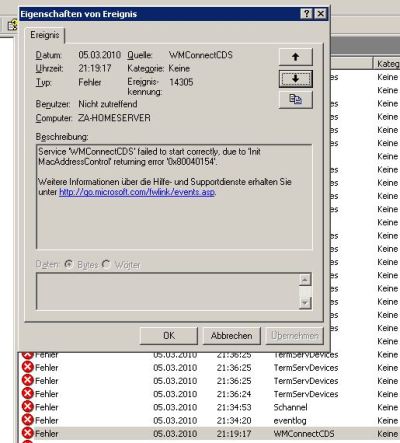The image size is (400, 443).
Task: Select the Bytes radio option
Action: coord(69,265)
